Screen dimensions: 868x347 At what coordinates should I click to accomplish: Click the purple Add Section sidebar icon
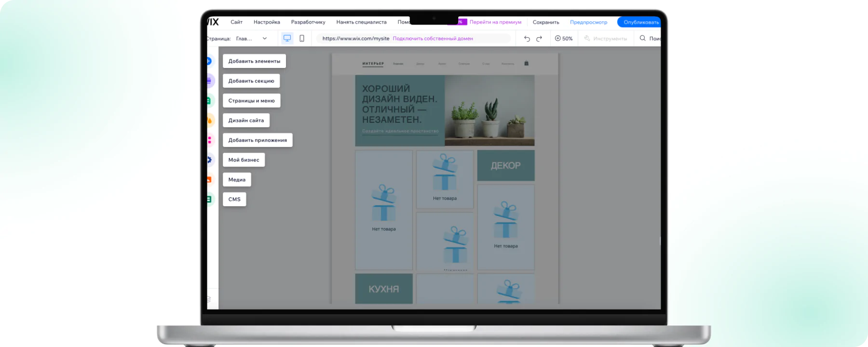tap(209, 81)
